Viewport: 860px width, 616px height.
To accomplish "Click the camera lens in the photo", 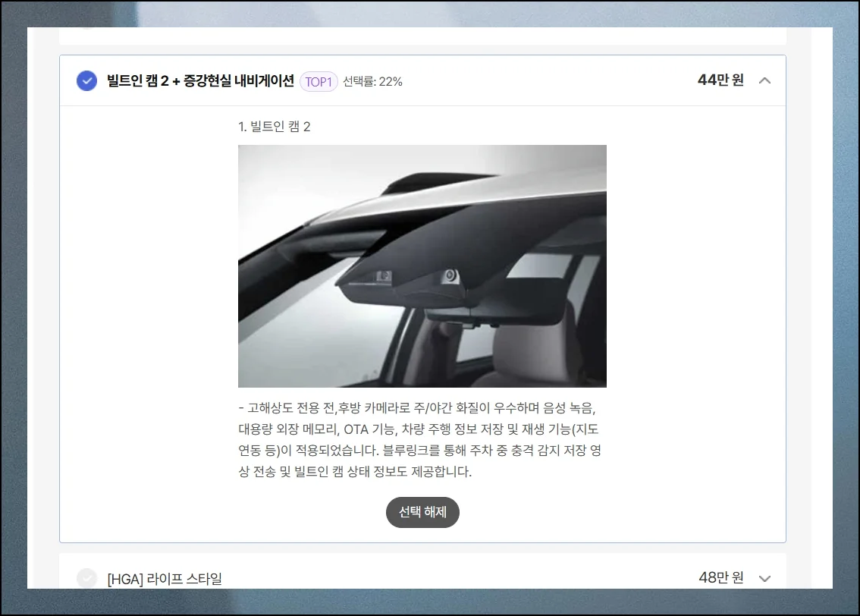I will click(450, 275).
